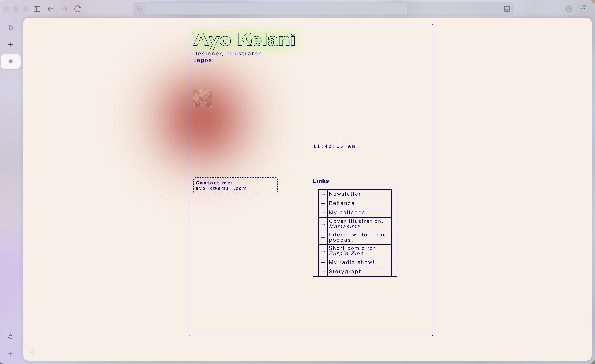Viewport: 595px width, 364px height.
Task: Open the My collages link
Action: [347, 213]
